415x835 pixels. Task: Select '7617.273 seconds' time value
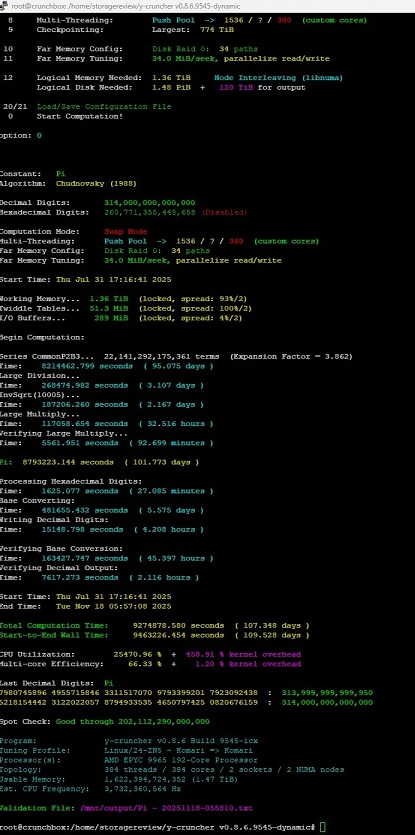(80, 577)
